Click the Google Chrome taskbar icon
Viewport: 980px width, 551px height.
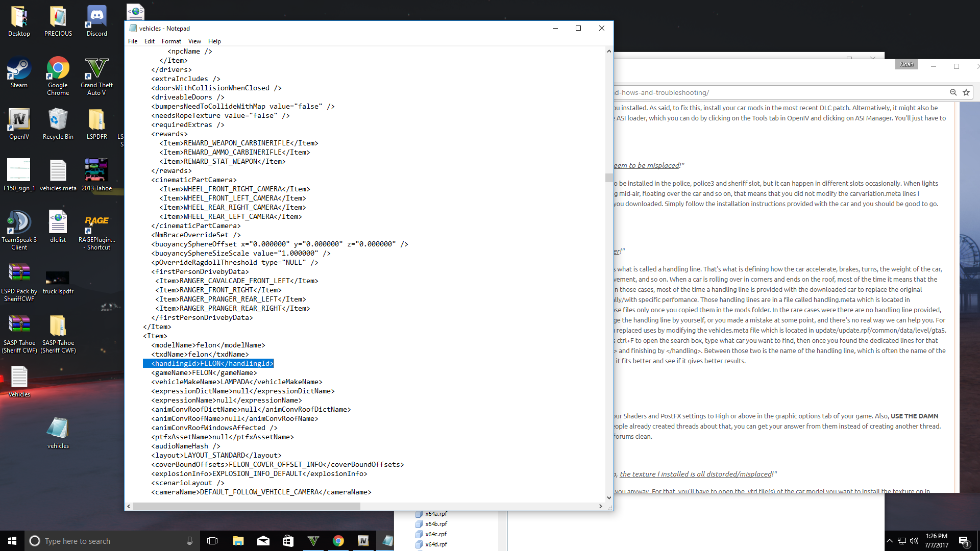click(x=338, y=541)
